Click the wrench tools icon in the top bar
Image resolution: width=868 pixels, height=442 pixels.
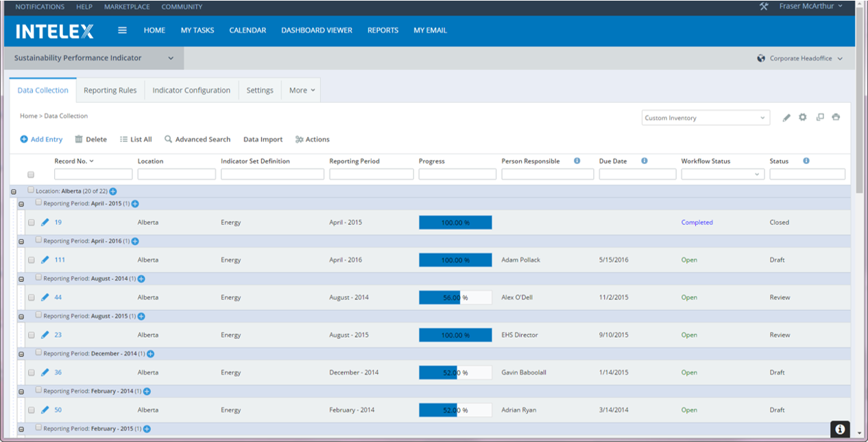point(762,6)
